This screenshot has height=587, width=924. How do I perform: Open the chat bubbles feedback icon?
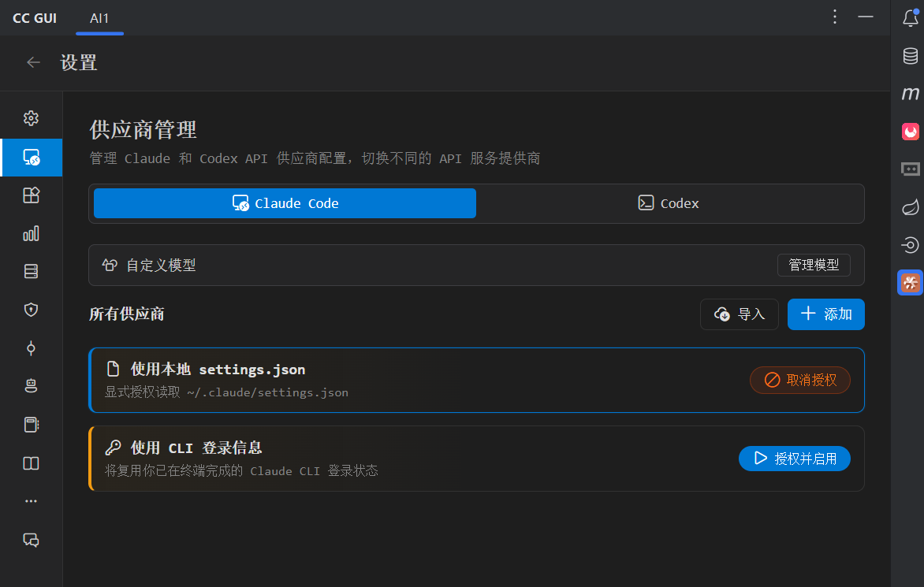coord(32,540)
